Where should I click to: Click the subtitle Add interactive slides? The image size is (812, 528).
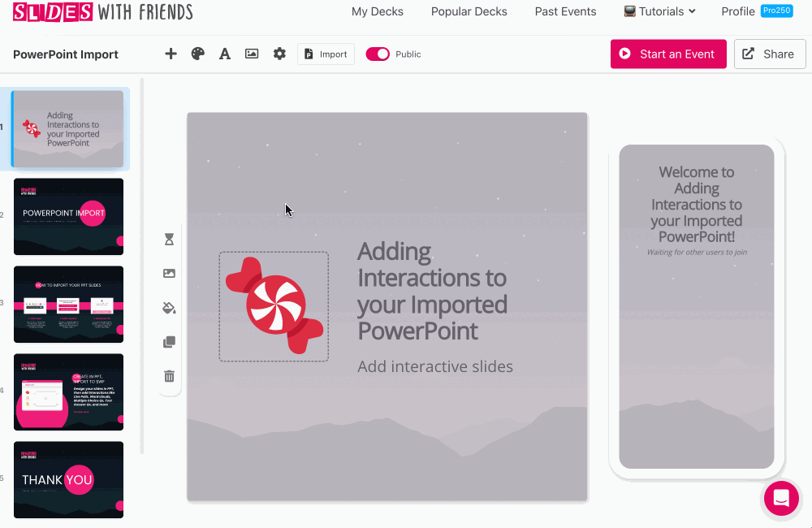(435, 366)
